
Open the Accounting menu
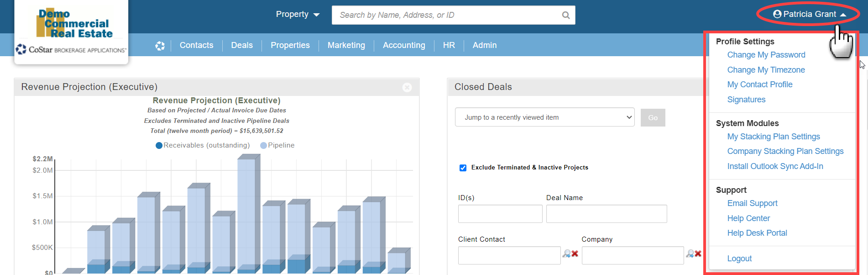point(404,45)
